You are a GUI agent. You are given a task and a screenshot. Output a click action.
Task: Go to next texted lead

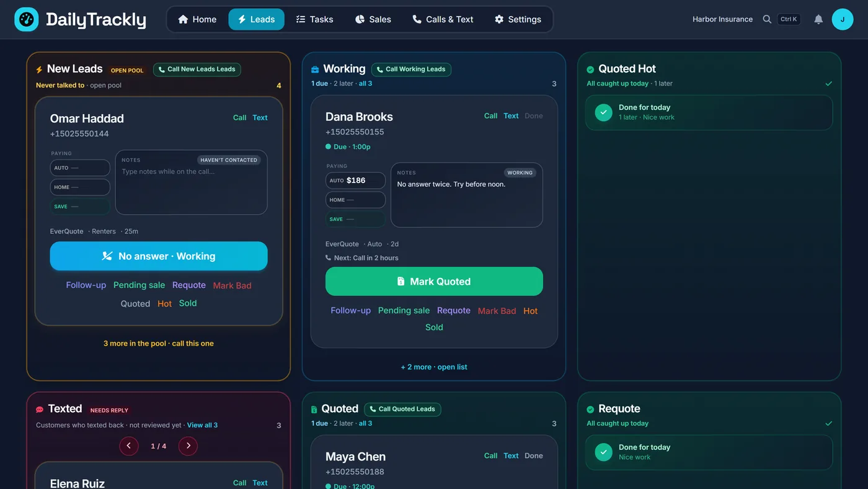pos(188,446)
